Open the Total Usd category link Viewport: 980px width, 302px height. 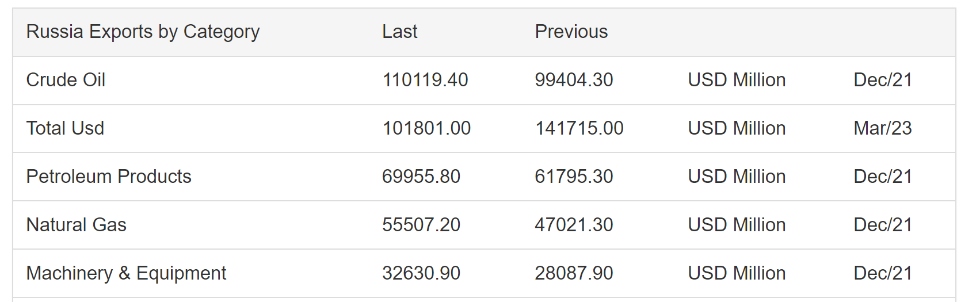[x=65, y=128]
